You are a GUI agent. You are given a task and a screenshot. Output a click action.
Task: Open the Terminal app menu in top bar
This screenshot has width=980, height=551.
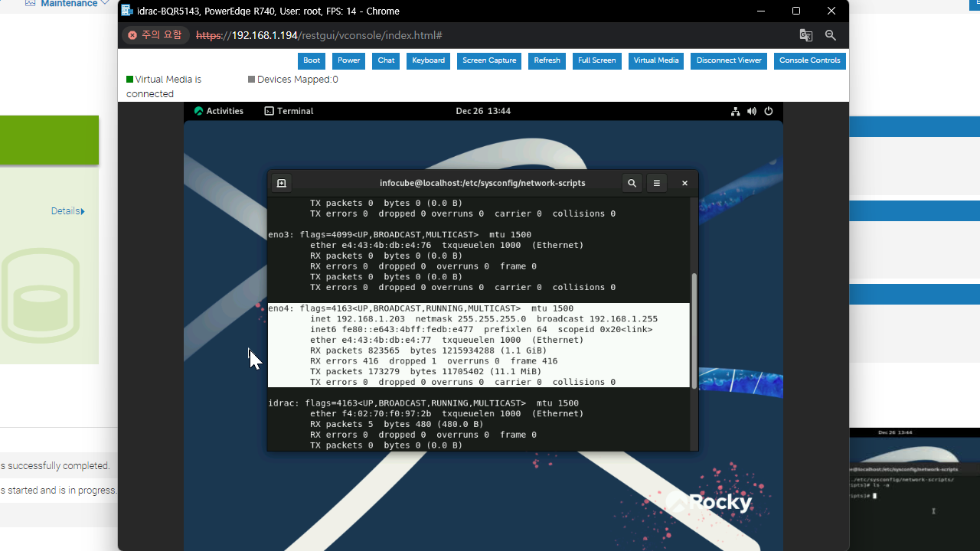click(289, 111)
